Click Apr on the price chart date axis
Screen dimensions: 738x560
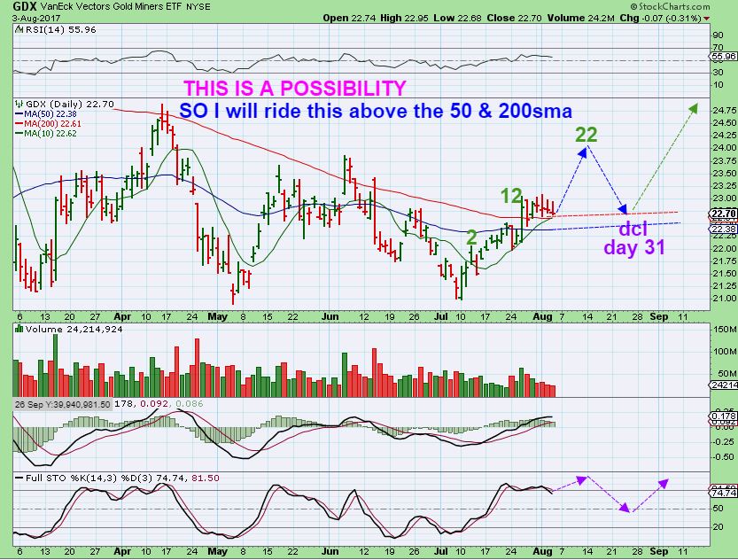tap(122, 316)
